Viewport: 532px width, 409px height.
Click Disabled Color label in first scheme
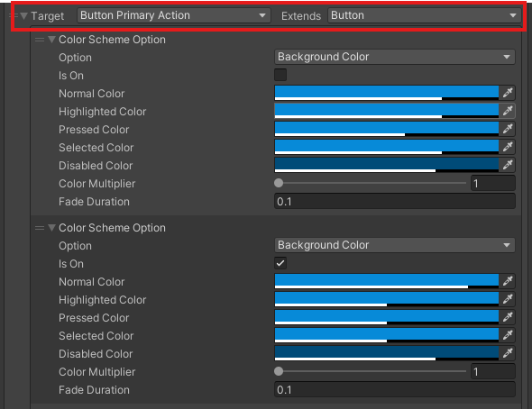[96, 166]
